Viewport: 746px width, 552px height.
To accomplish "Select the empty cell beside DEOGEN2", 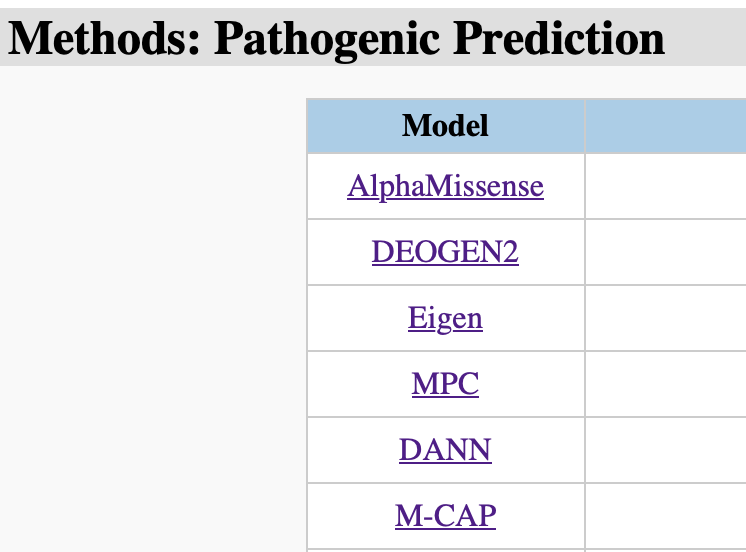I will point(665,252).
